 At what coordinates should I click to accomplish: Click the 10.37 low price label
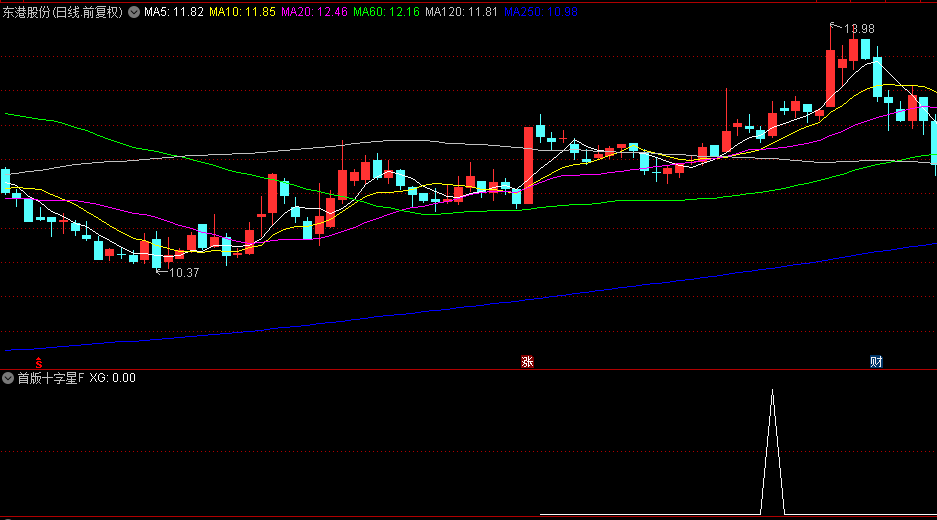point(184,273)
